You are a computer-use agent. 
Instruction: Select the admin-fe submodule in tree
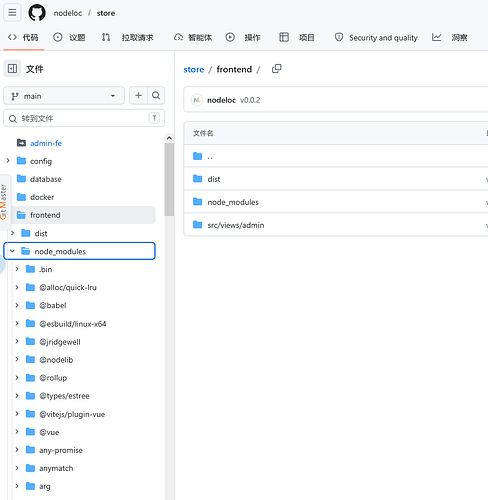(46, 143)
